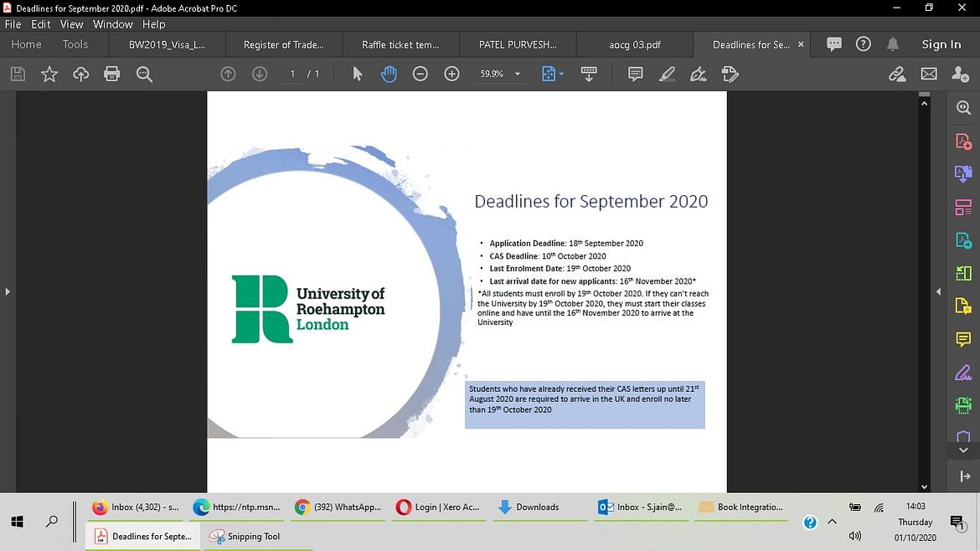Open the File menu
Image resolution: width=980 pixels, height=551 pixels.
pos(13,24)
